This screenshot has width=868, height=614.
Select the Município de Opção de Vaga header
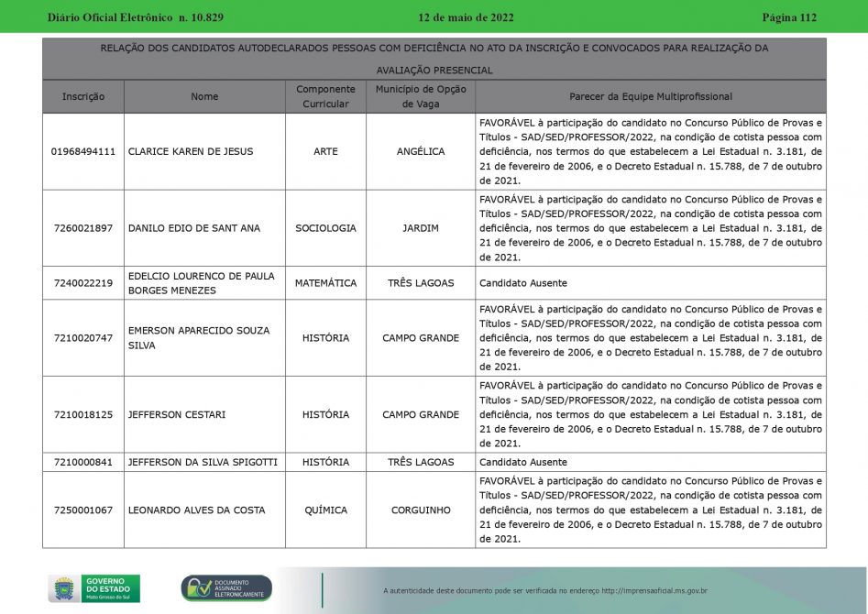421,96
